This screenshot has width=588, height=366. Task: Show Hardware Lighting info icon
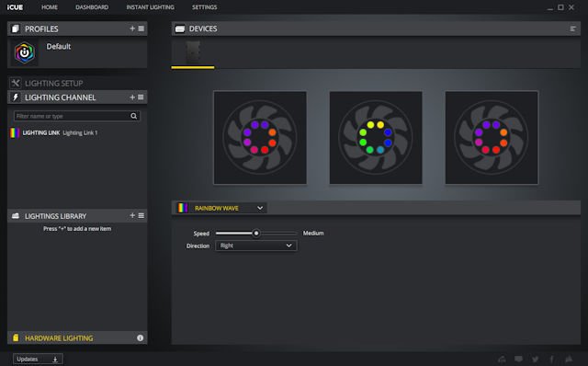(140, 337)
